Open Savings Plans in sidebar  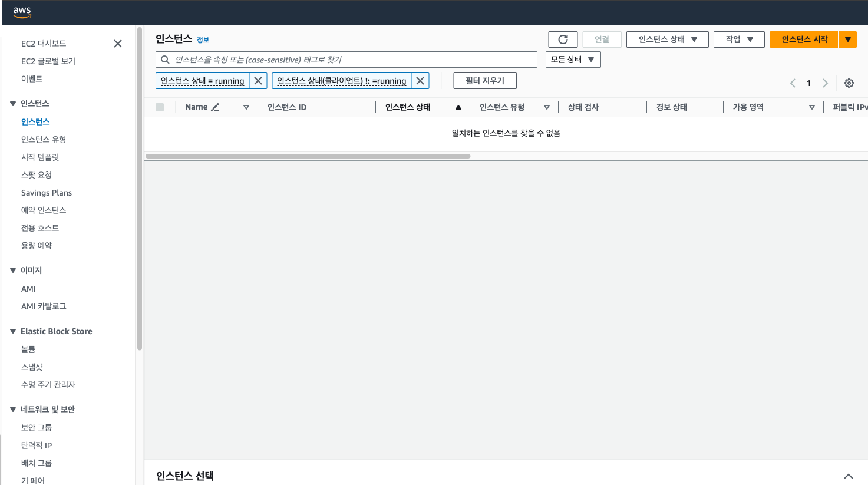[x=47, y=193]
